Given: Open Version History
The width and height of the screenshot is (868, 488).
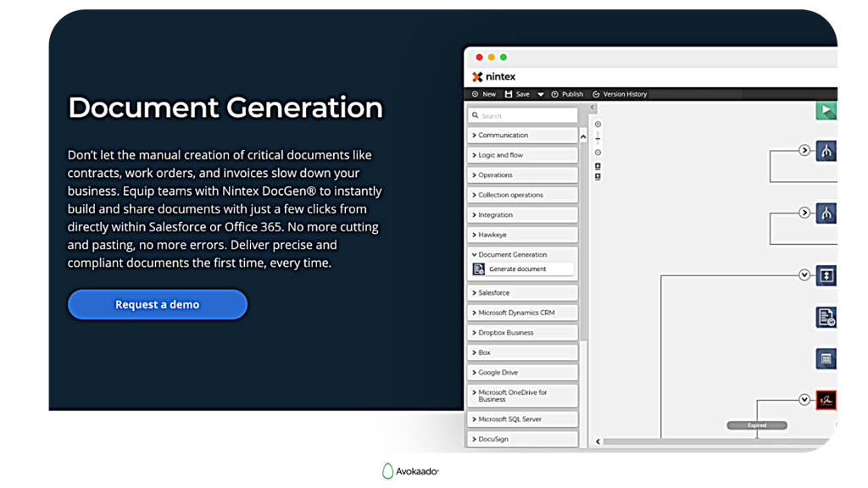Looking at the screenshot, I should click(x=620, y=94).
